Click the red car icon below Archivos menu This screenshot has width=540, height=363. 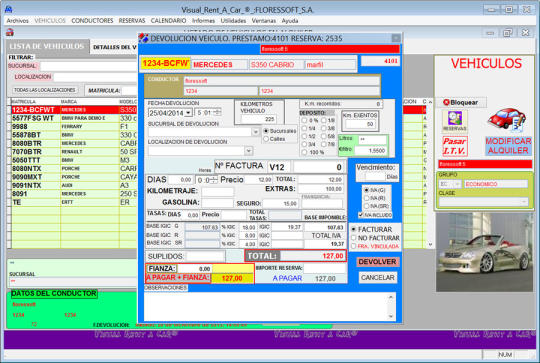tap(10, 32)
